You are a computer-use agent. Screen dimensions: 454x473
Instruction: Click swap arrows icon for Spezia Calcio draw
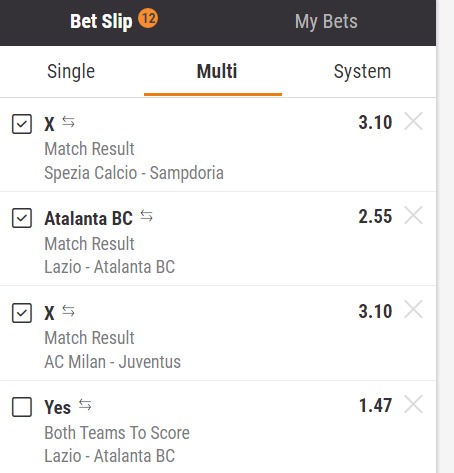tap(68, 122)
